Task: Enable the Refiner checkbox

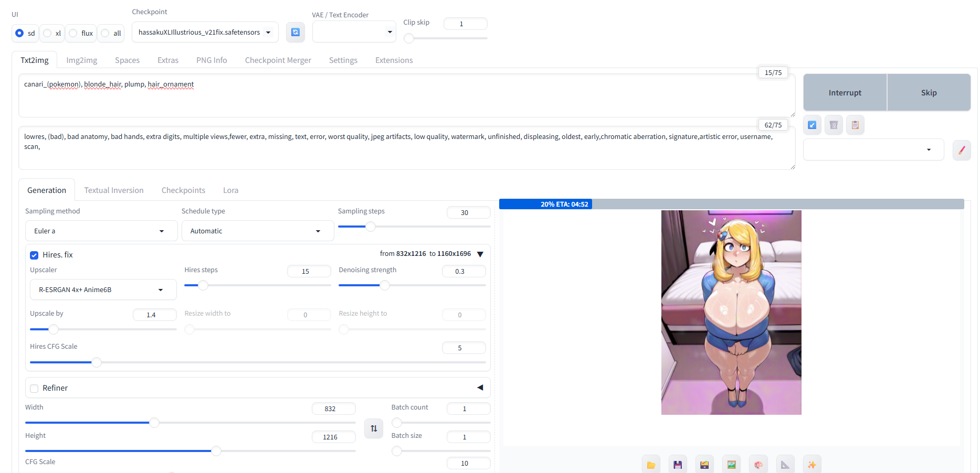Action: [34, 389]
